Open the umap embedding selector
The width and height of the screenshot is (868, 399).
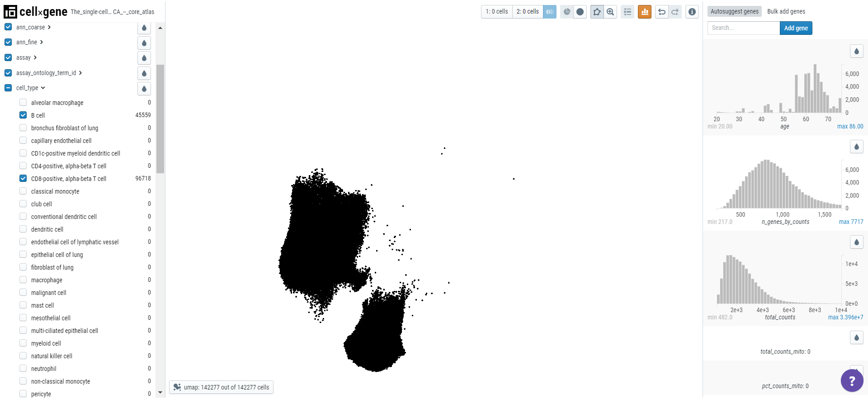tap(222, 387)
